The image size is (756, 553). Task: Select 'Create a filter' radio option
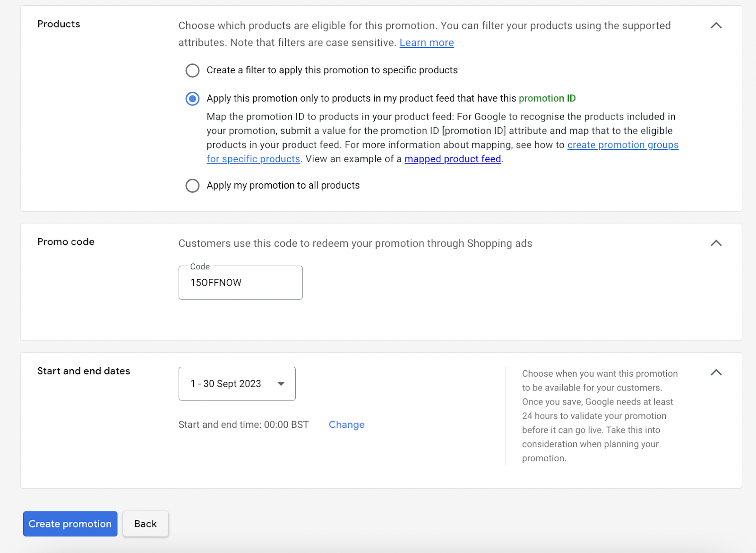(192, 70)
